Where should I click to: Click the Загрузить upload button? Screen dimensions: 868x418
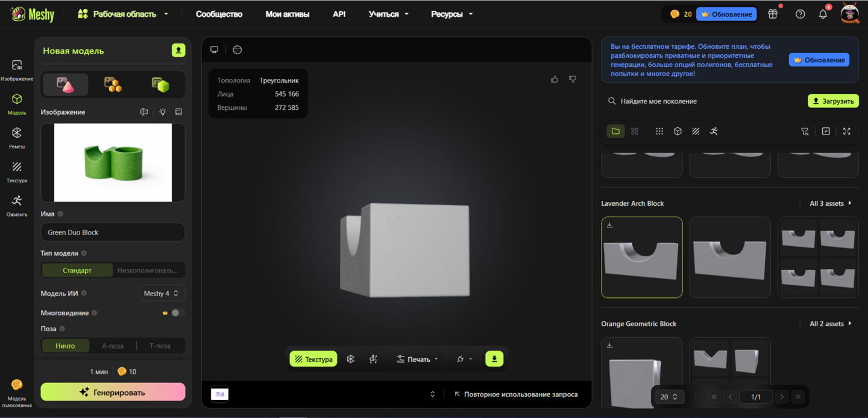point(833,101)
